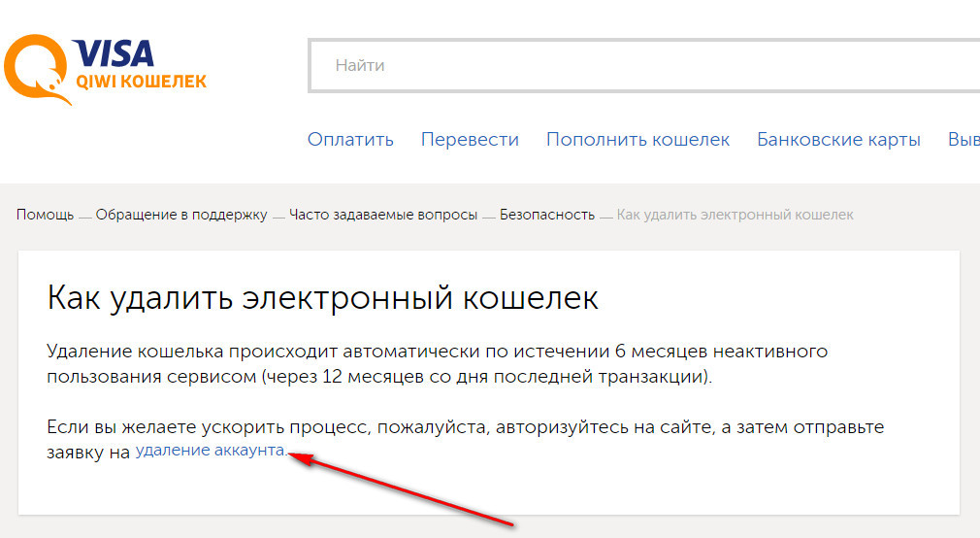This screenshot has height=538, width=980.
Task: Open the Оплатить menu item
Action: point(350,140)
